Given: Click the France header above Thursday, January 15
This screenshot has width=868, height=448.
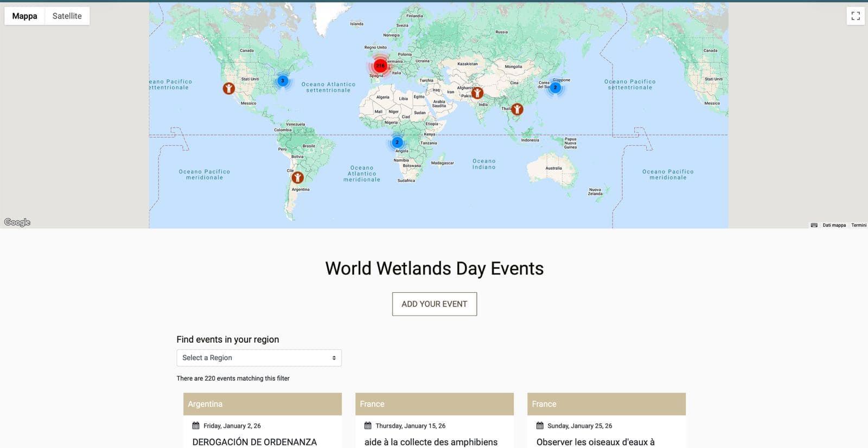Looking at the screenshot, I should coord(435,404).
